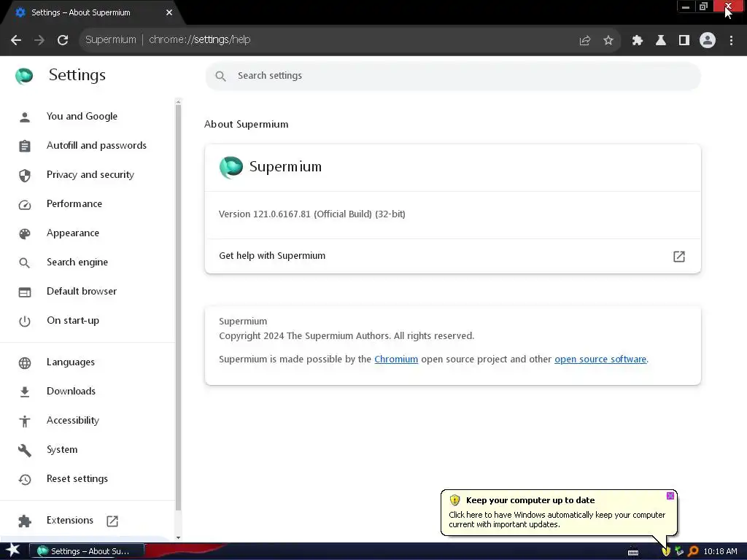Open Get help with Supermium

click(452, 256)
